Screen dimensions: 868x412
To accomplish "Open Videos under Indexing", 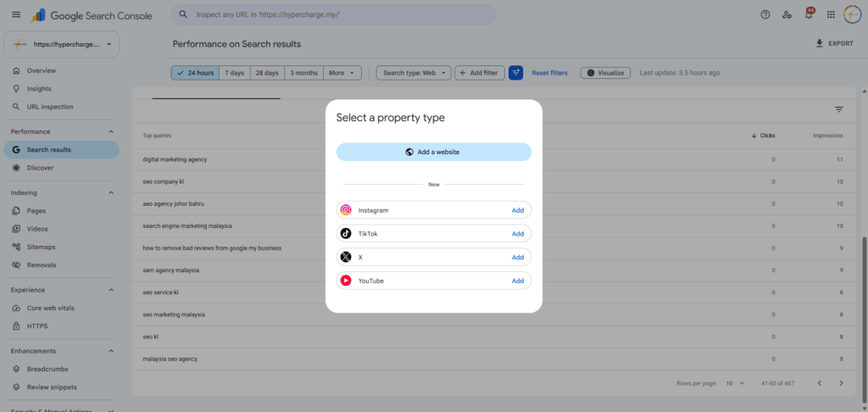I will 61,229.
